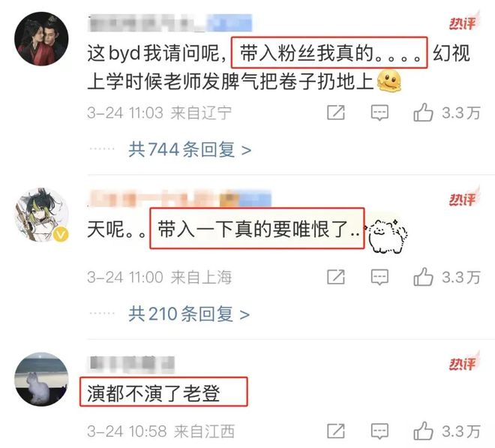Like the comment from 江西
The height and width of the screenshot is (448, 495).
pos(423,431)
